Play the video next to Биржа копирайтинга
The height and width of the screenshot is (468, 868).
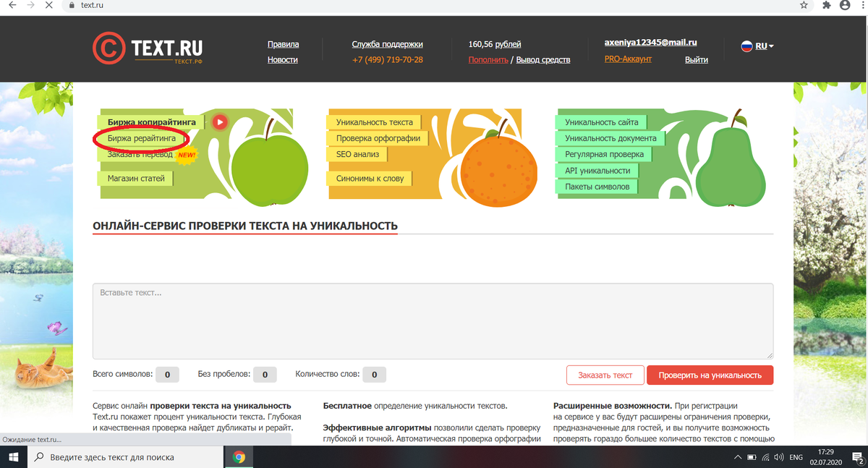click(220, 122)
